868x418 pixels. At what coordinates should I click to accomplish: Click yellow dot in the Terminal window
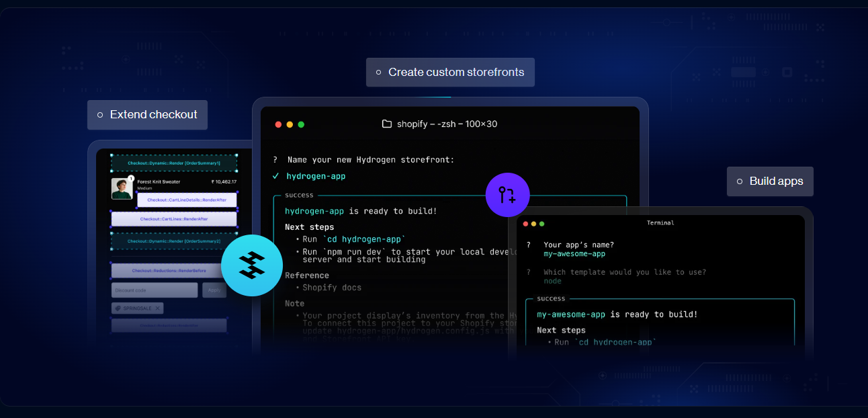(x=533, y=224)
